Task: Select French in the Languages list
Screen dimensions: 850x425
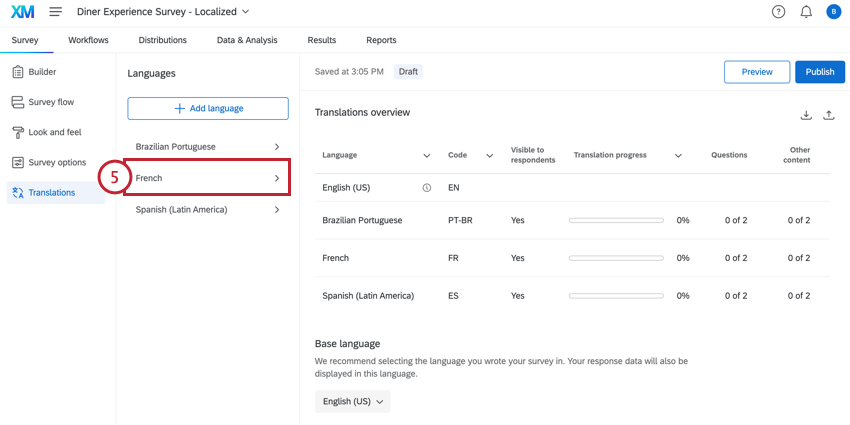Action: pos(207,178)
